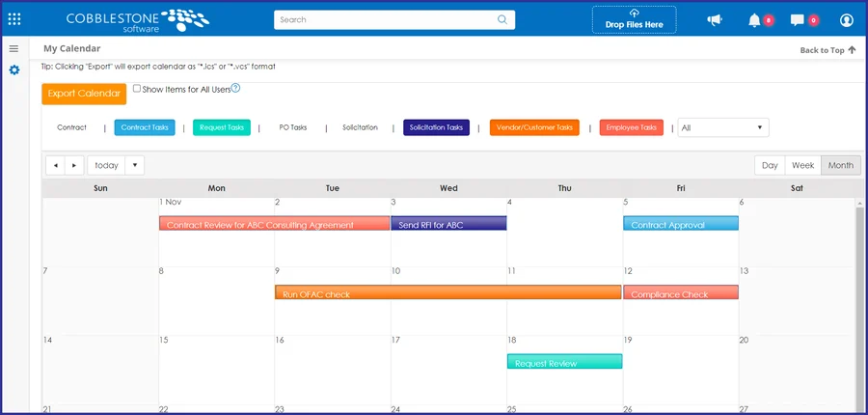The image size is (868, 415).
Task: Click the Back to Top link
Action: pyautogui.click(x=827, y=50)
